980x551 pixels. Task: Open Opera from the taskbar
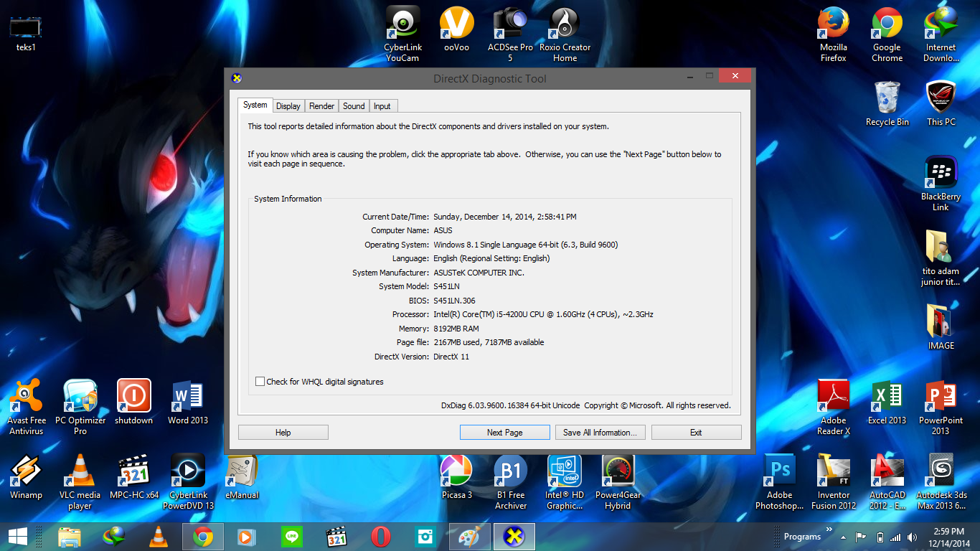379,537
